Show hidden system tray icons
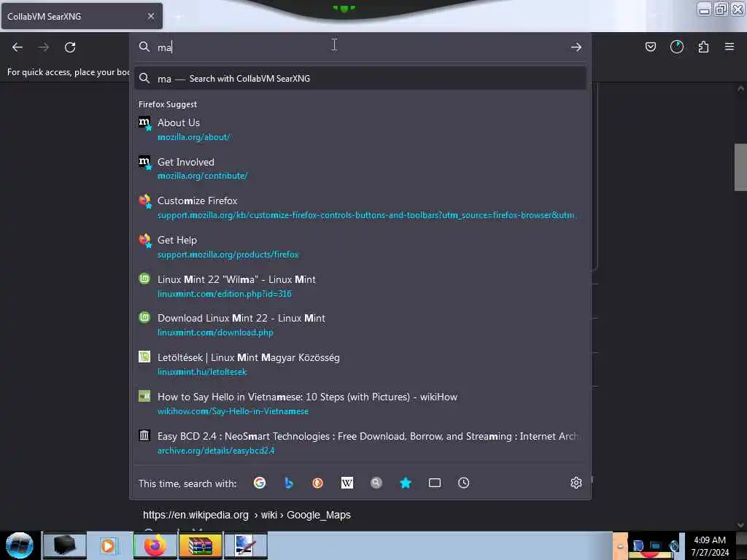 coord(620,545)
